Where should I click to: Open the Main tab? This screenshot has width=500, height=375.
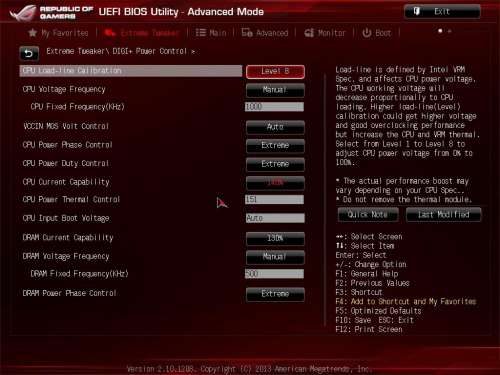coord(211,33)
